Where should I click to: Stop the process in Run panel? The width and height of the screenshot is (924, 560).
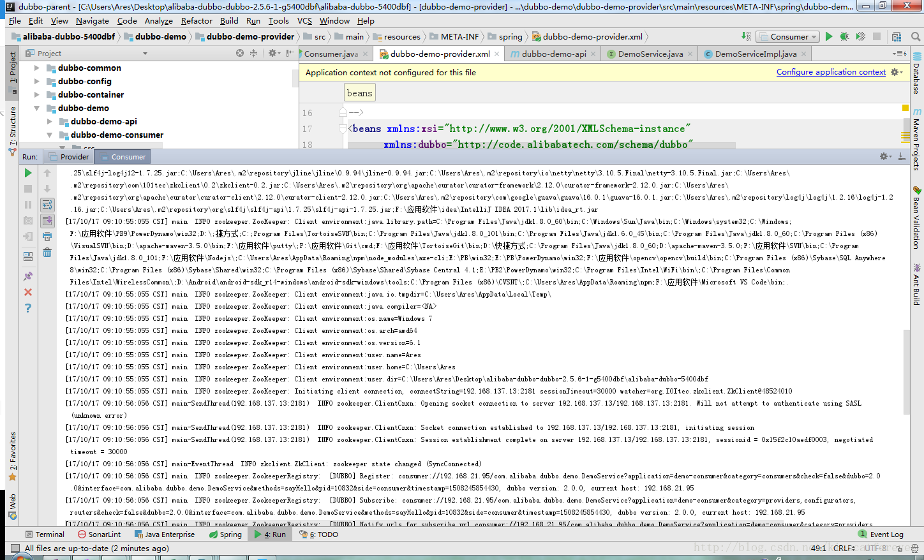[x=28, y=189]
